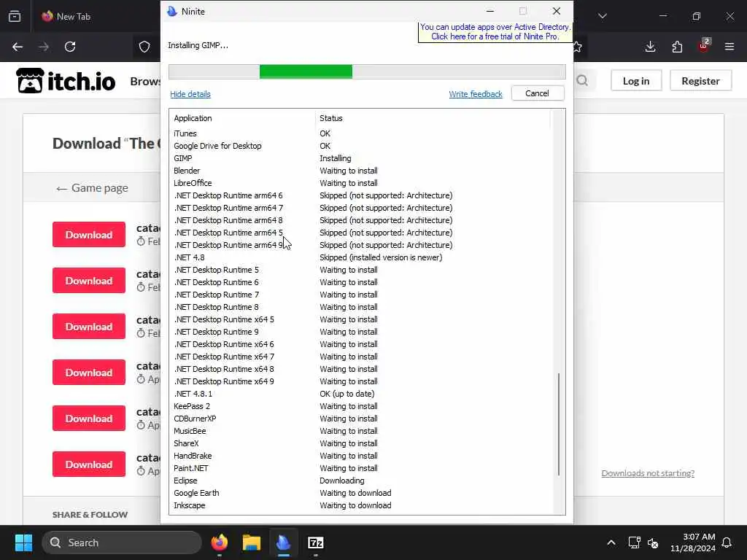This screenshot has height=560, width=747.
Task: Click Log in on itch.io
Action: pos(636,81)
